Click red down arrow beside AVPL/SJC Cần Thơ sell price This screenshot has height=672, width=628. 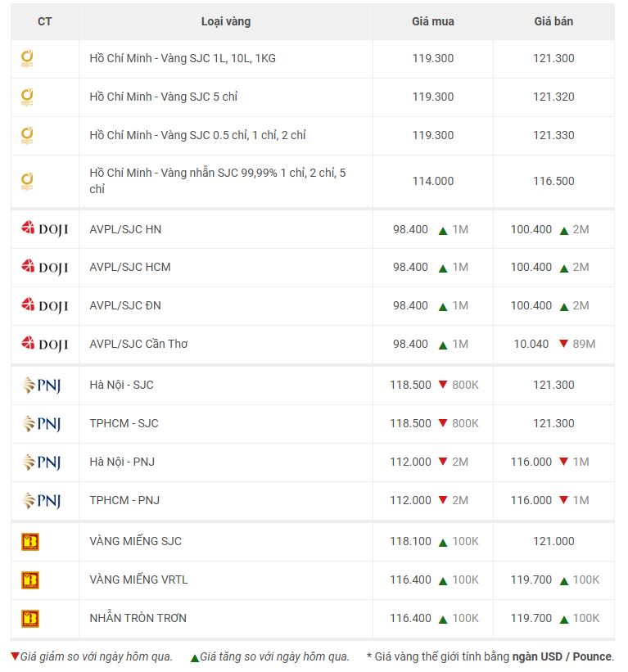point(563,343)
